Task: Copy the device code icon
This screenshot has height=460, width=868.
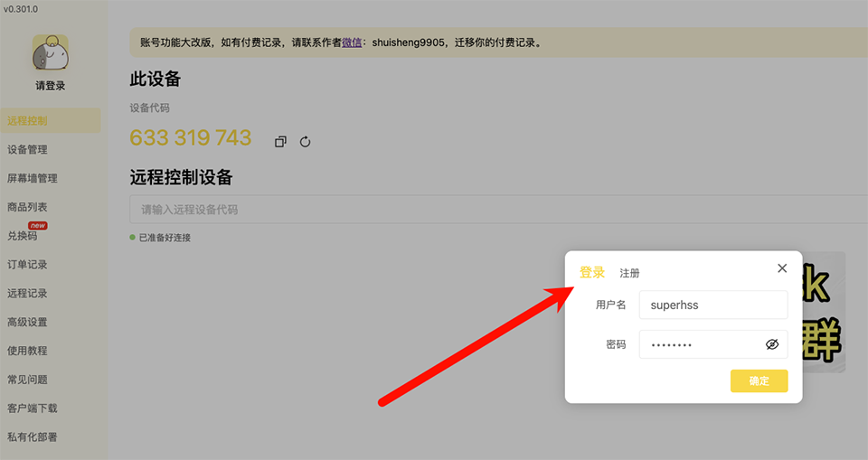Action: 280,141
